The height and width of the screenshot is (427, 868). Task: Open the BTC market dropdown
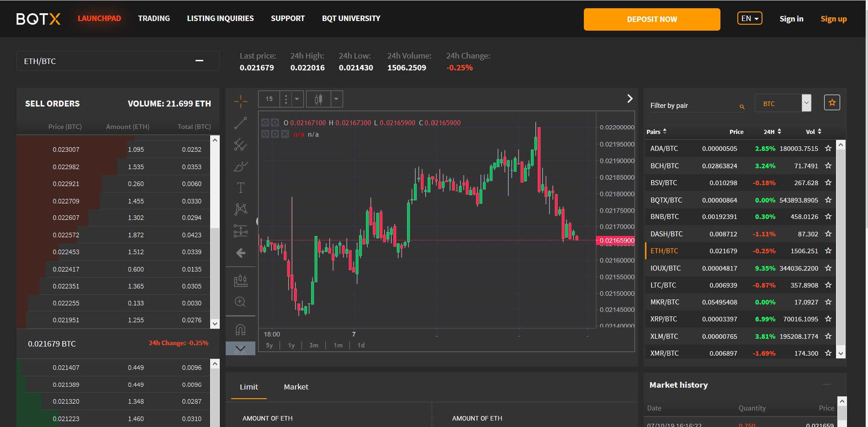tap(783, 103)
